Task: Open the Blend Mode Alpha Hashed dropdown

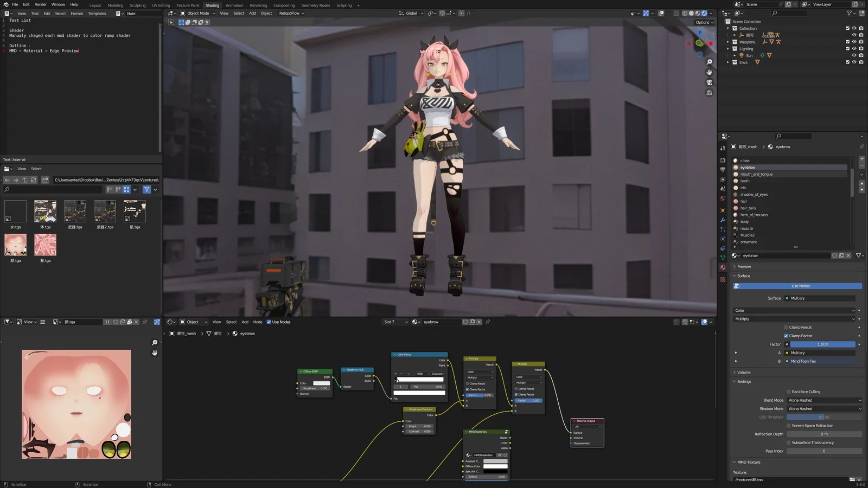Action: [x=824, y=400]
